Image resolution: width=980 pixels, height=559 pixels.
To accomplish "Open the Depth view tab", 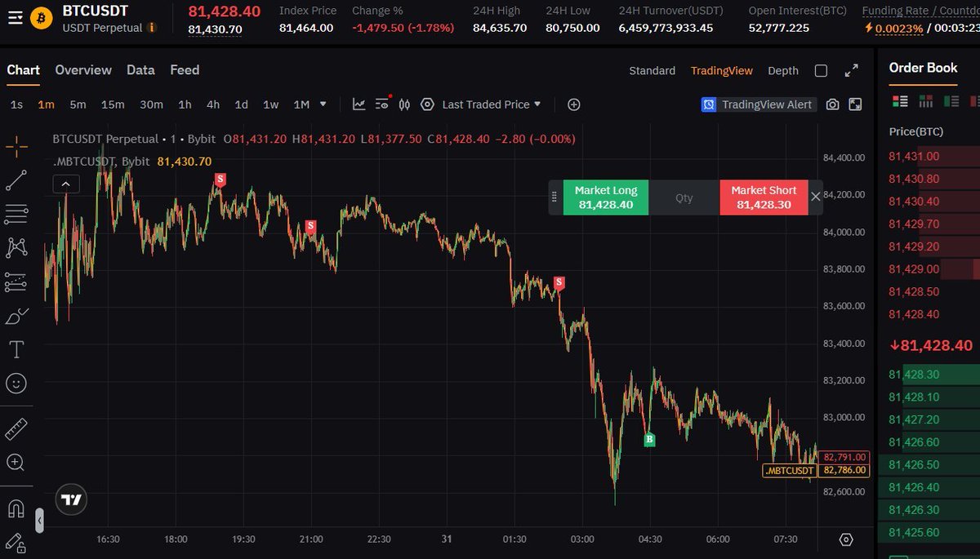I will (782, 71).
